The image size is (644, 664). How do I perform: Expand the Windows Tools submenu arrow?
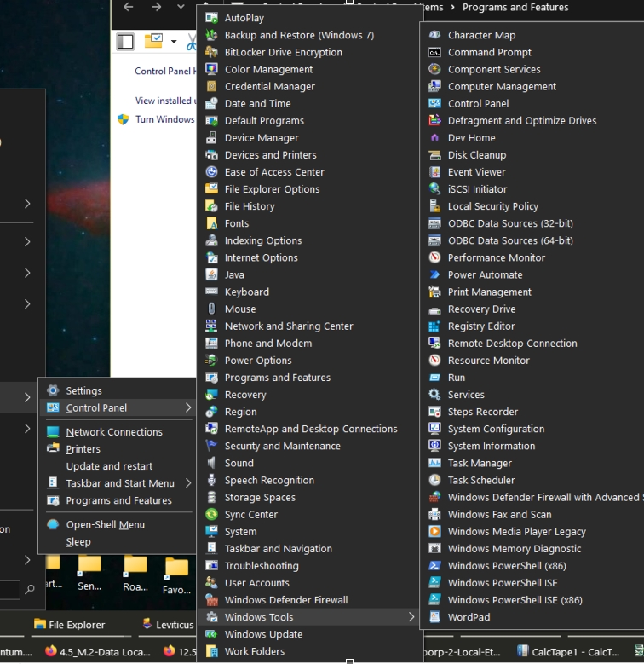(x=411, y=617)
